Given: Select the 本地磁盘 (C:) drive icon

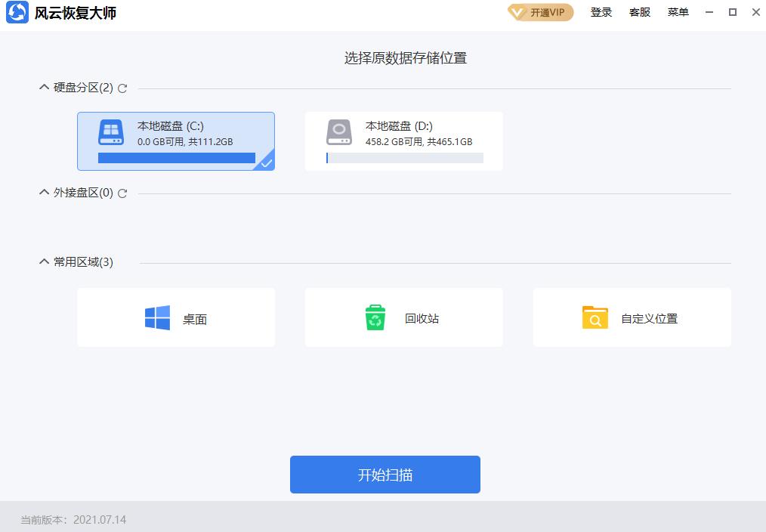Looking at the screenshot, I should pos(111,132).
